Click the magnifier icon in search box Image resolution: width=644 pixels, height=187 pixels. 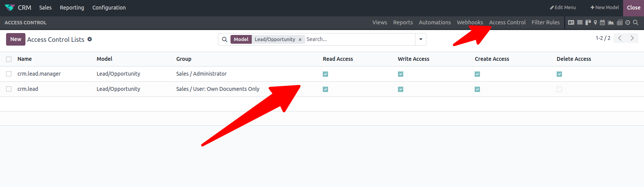[x=225, y=40]
